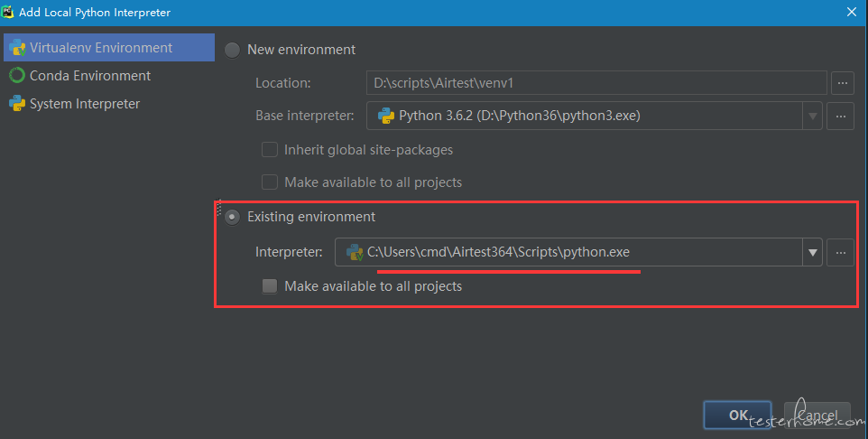The width and height of the screenshot is (868, 439).
Task: Browse for Location folder with ellipsis button
Action: tap(843, 83)
